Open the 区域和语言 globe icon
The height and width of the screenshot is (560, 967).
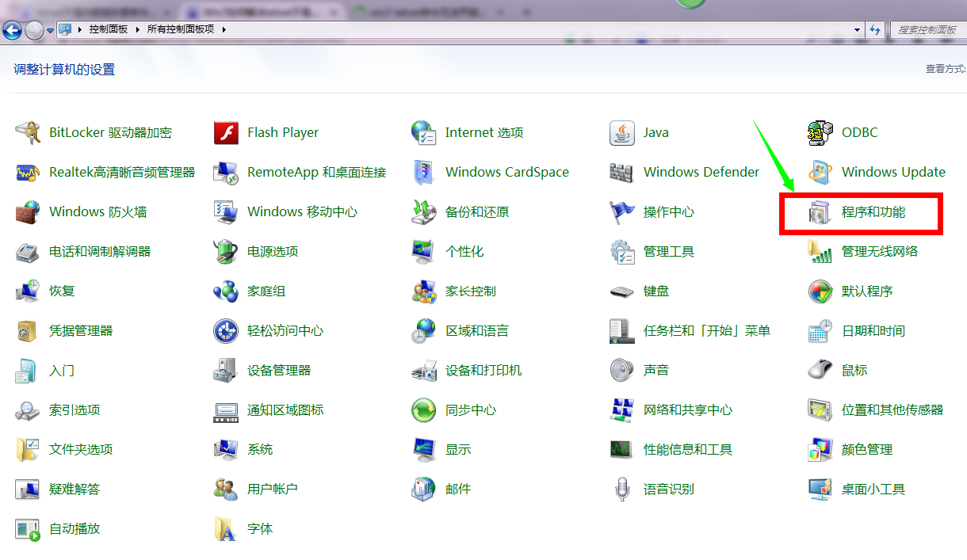coord(424,330)
